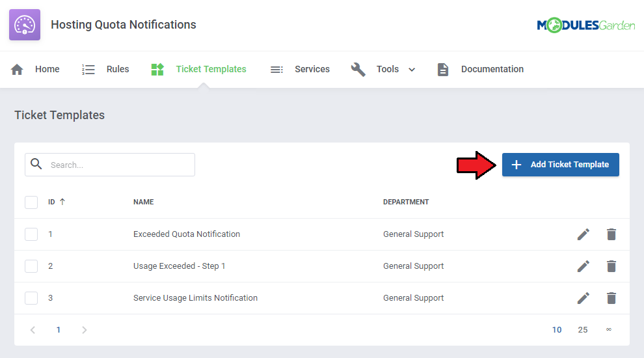Click the green Ticket Templates widgets icon

(157, 70)
